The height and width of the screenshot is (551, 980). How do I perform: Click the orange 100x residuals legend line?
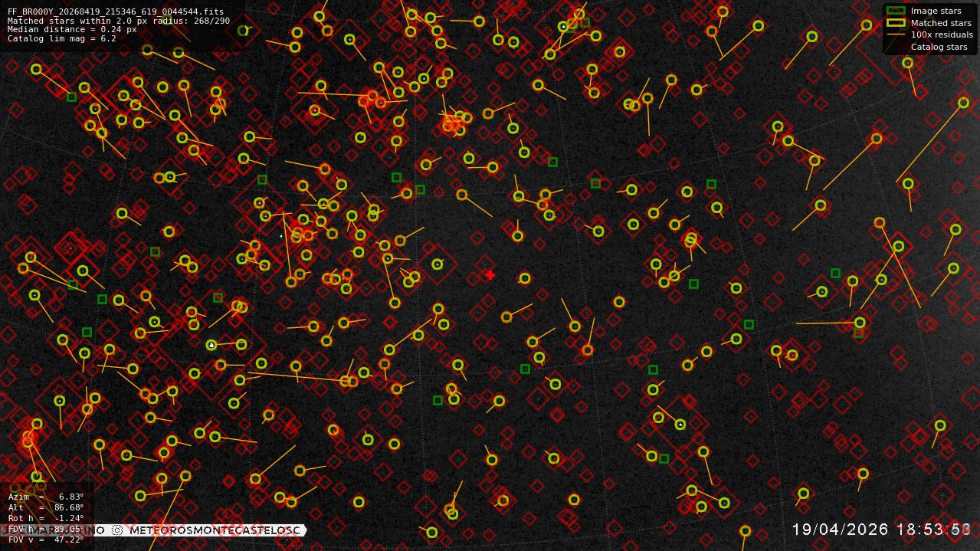point(896,34)
